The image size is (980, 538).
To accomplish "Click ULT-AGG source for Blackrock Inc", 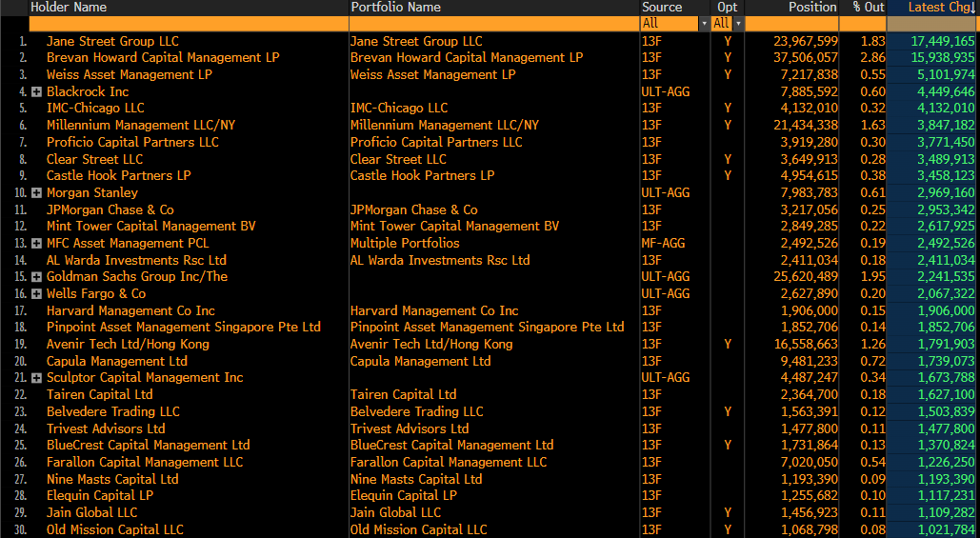I will click(666, 91).
